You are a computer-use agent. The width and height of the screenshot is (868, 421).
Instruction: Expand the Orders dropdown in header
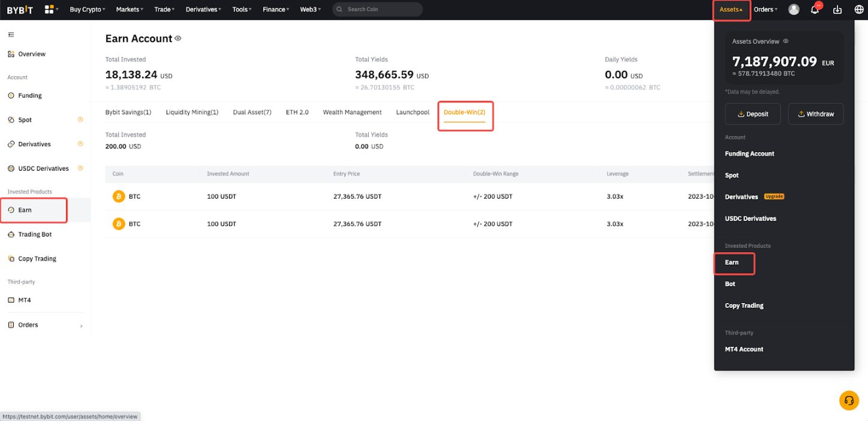click(x=765, y=10)
